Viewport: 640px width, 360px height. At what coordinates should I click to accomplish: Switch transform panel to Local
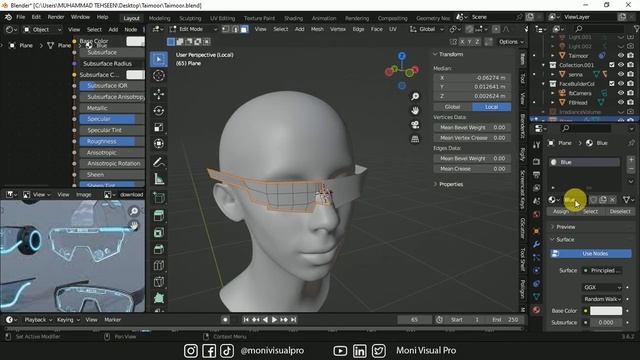click(x=491, y=107)
